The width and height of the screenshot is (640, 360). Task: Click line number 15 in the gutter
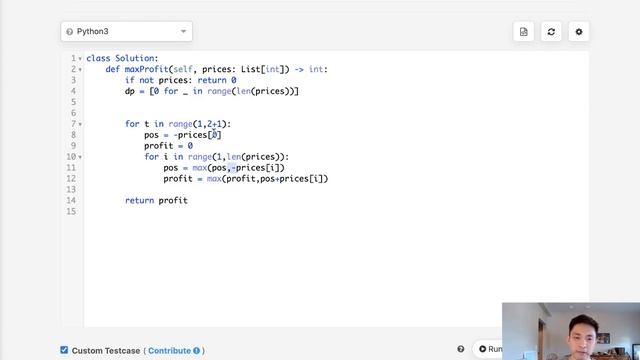(71, 211)
